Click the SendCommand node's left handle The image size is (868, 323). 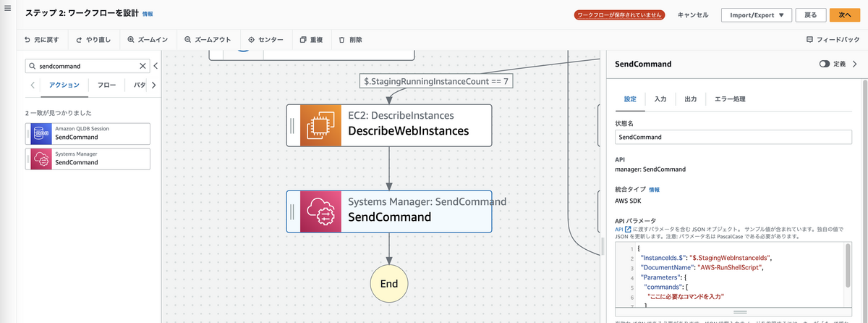pyautogui.click(x=292, y=211)
